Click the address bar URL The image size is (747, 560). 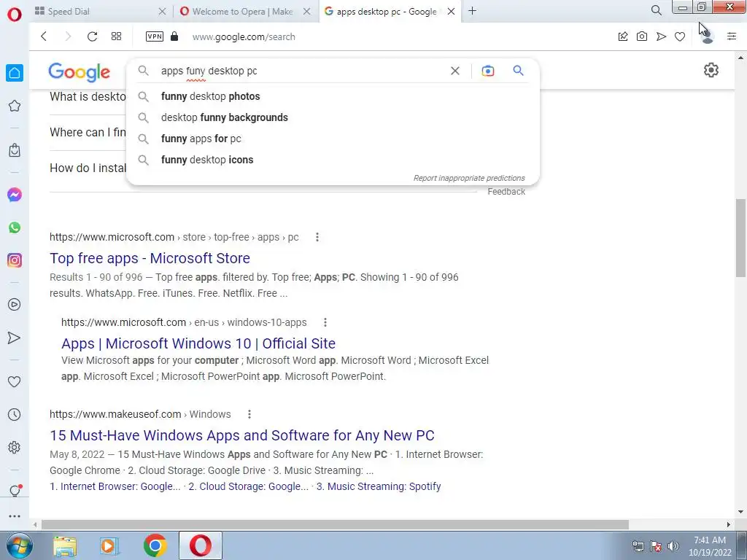(244, 36)
